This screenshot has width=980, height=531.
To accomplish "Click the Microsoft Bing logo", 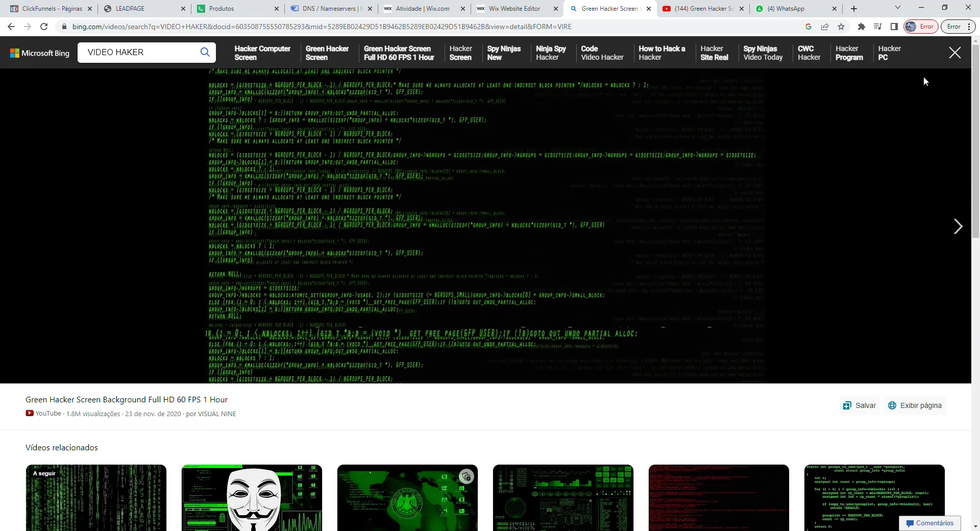I will coord(39,52).
